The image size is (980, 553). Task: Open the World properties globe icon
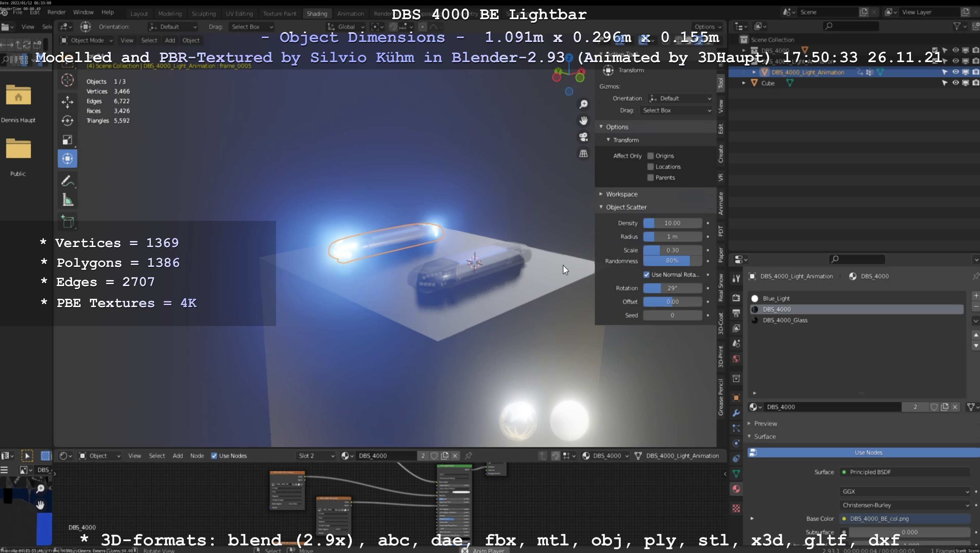coord(736,359)
